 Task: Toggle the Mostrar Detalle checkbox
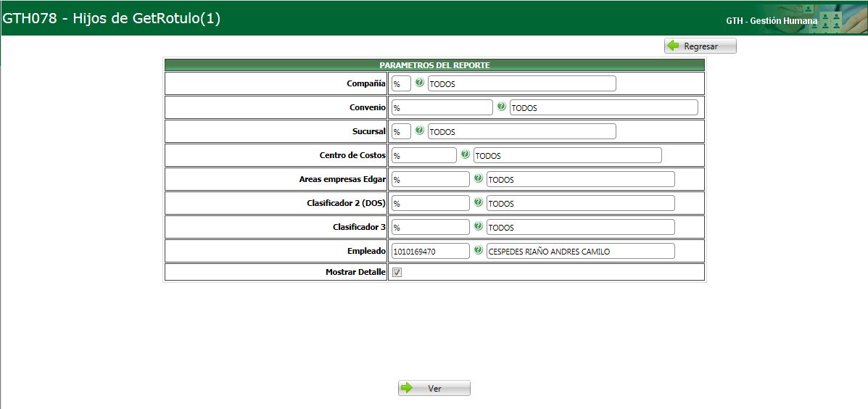397,272
